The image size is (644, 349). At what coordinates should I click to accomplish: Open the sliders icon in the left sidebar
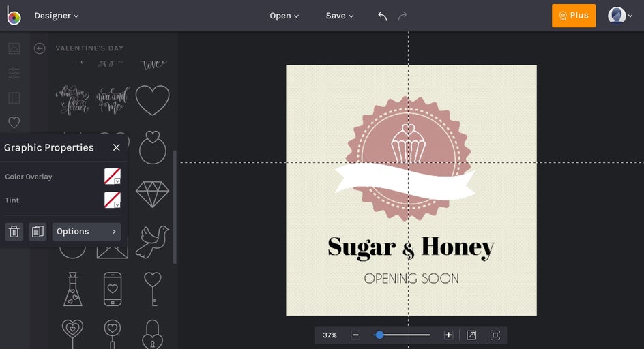pyautogui.click(x=14, y=73)
